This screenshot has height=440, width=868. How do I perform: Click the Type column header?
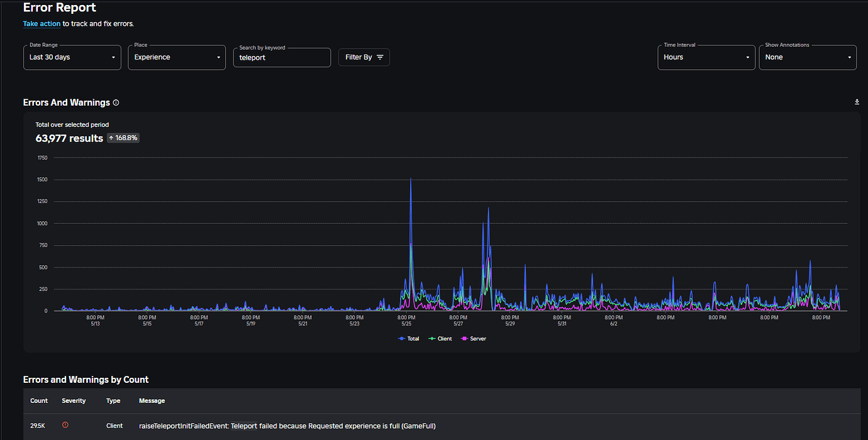click(x=113, y=400)
